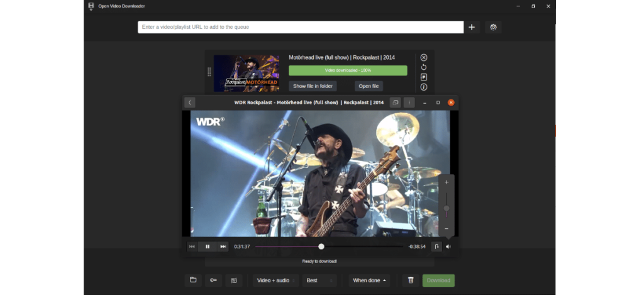This screenshot has width=644, height=295.
Task: Remove the Motörhead video from queue
Action: (424, 57)
